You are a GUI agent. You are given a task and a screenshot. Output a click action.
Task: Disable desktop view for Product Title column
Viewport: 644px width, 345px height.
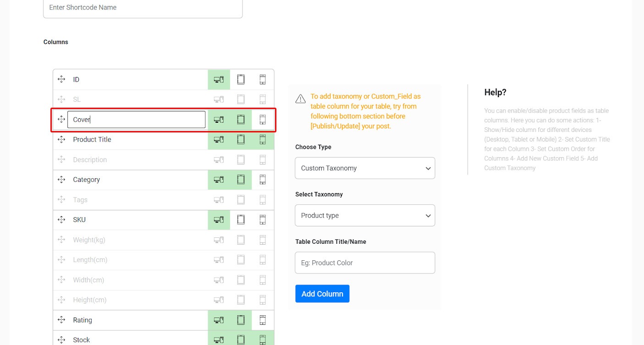219,139
